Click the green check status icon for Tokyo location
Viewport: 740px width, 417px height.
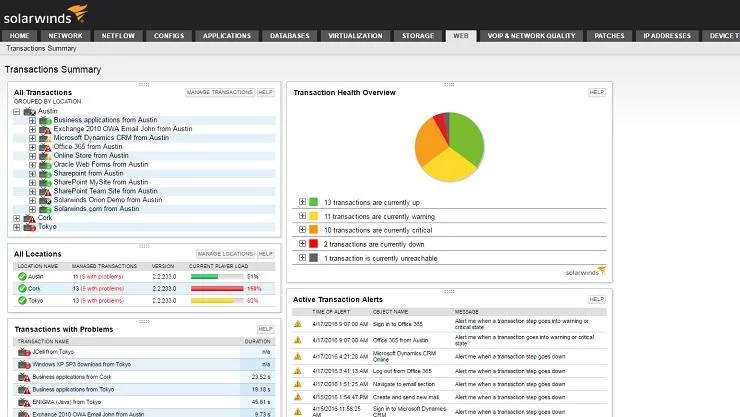22,300
